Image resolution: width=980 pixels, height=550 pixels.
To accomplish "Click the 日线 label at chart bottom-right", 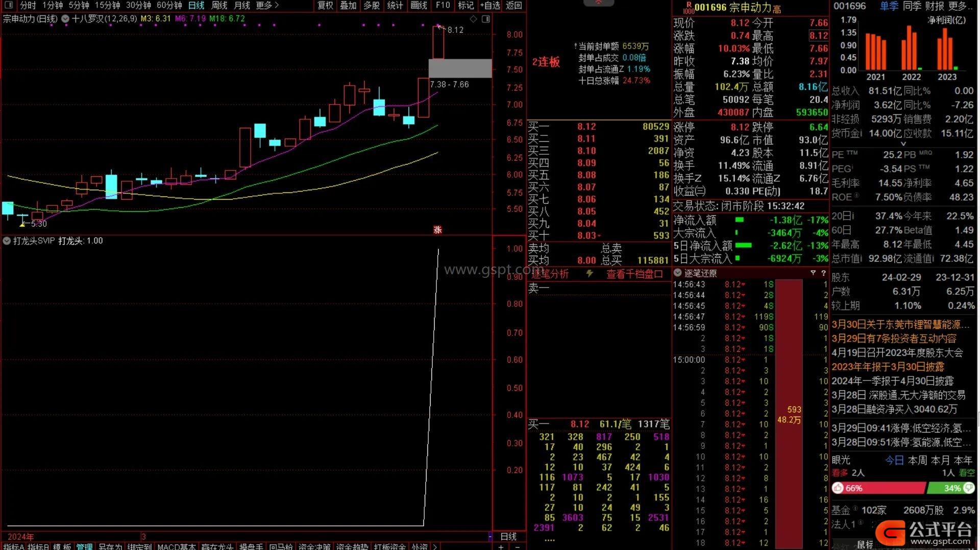I will [508, 536].
